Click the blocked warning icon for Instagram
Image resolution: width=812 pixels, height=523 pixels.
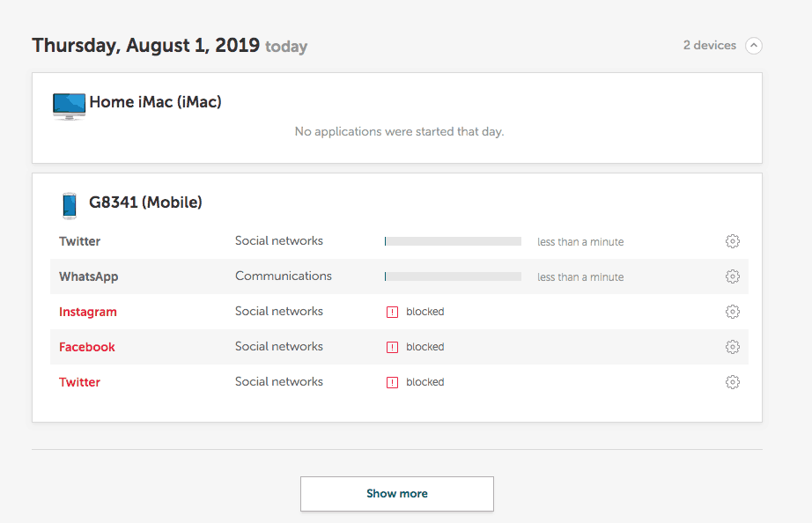click(x=393, y=312)
